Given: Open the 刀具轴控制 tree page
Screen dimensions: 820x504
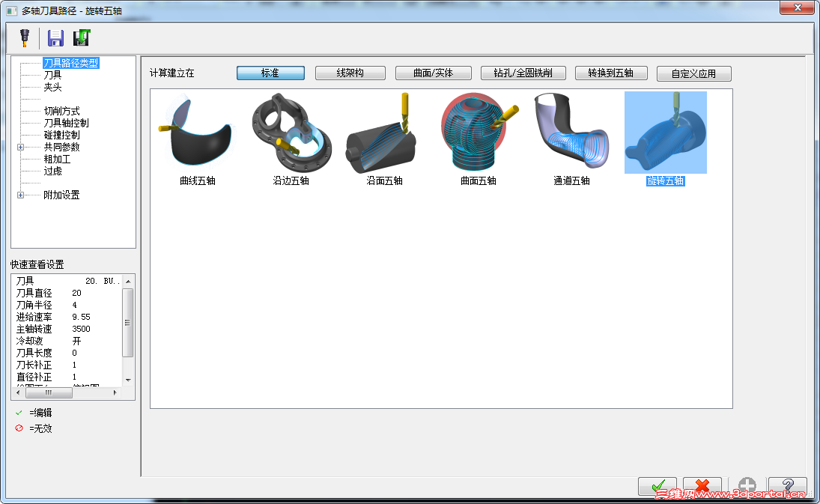Looking at the screenshot, I should [x=66, y=124].
